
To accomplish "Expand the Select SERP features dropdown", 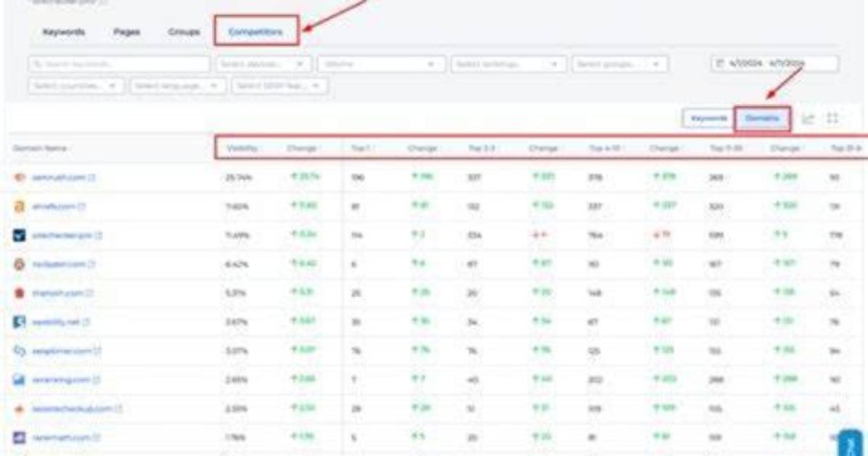I will 279,86.
